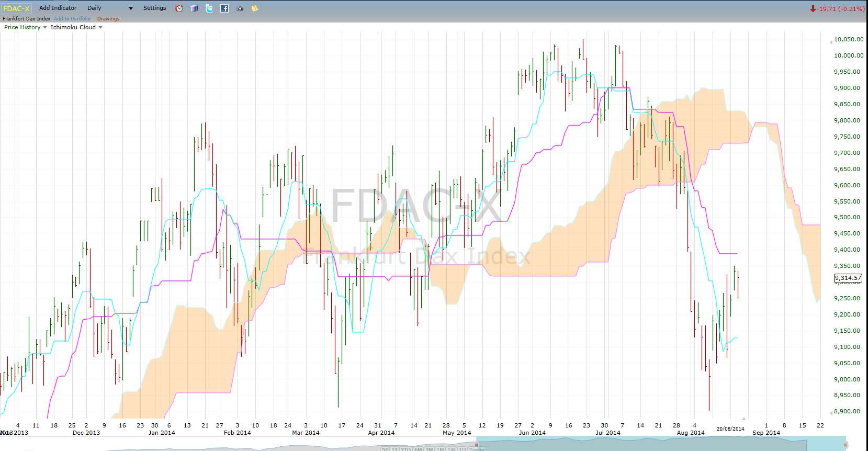Click the highlighted range navigator window
The height and width of the screenshot is (451, 868).
point(661,444)
